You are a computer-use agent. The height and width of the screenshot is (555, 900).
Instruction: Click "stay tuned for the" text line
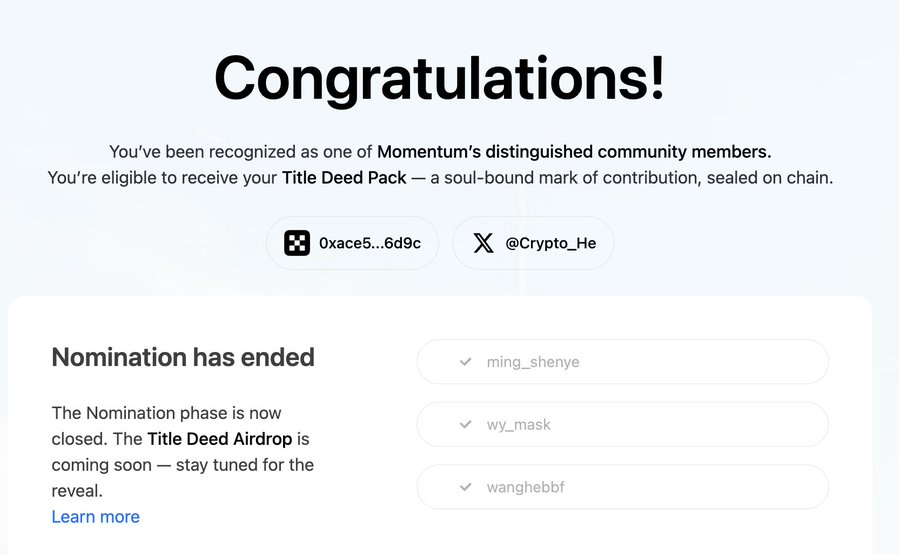click(246, 465)
